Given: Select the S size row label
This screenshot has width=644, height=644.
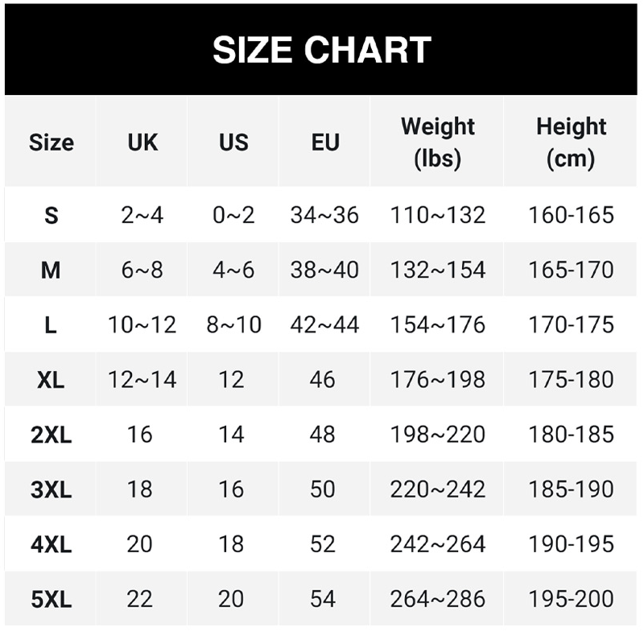Looking at the screenshot, I should click(x=51, y=215).
